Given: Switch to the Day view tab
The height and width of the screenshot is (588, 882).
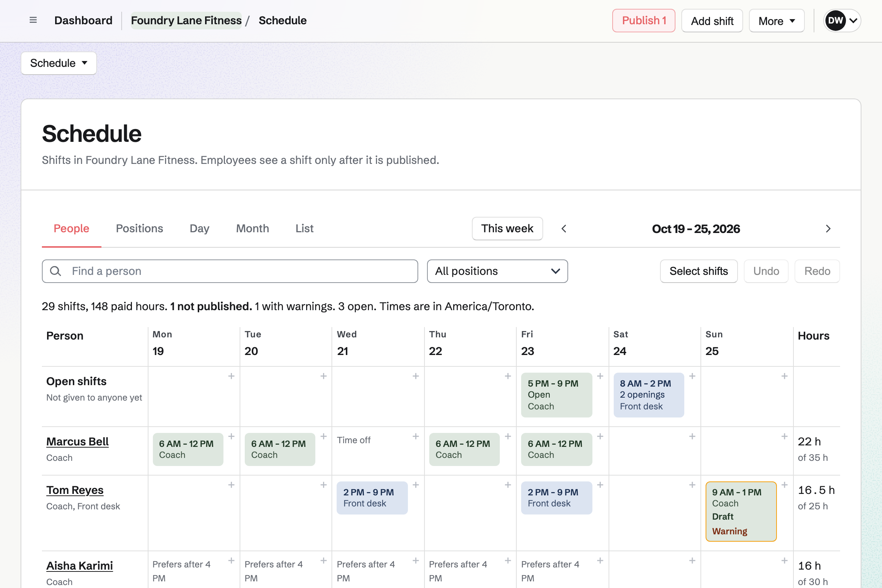Looking at the screenshot, I should (x=200, y=228).
